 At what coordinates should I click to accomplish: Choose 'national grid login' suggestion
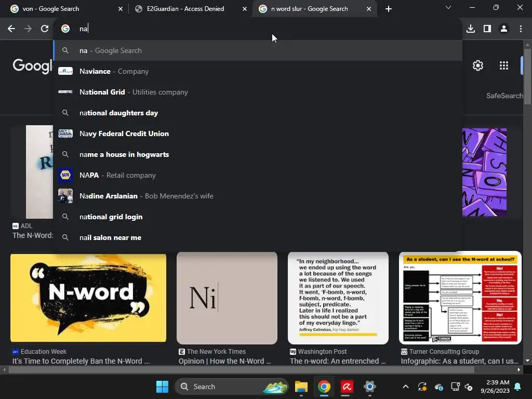258,217
